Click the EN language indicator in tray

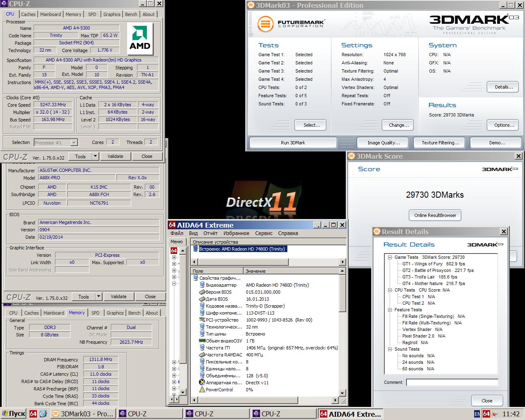point(477,414)
